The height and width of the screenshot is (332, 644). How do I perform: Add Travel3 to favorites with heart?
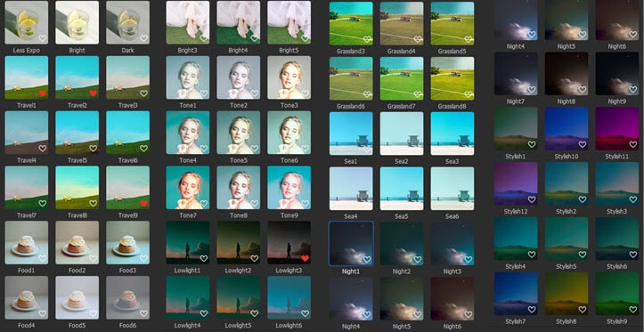point(143,93)
